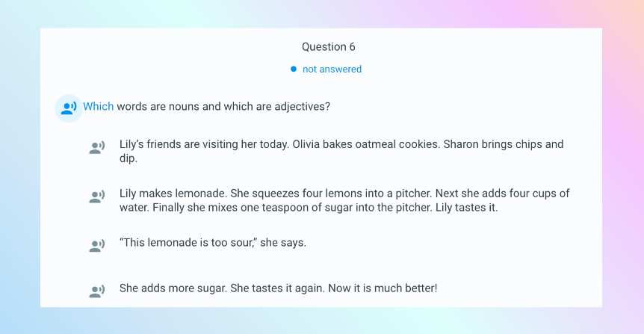
Task: Click the highlighted word "Which"
Action: coord(98,107)
